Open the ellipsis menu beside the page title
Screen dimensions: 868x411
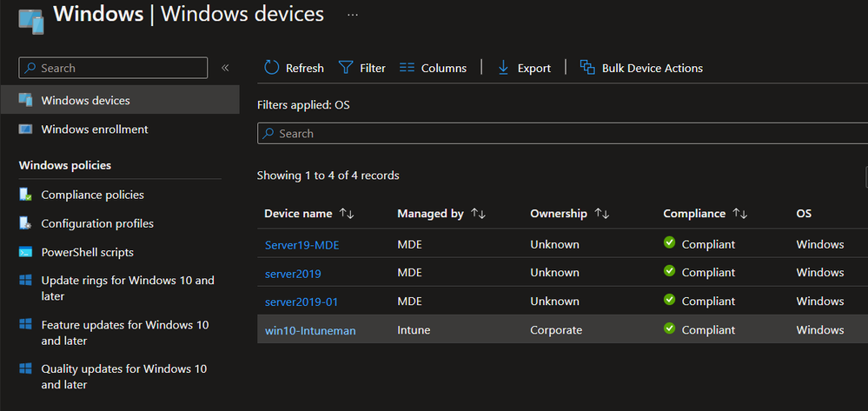click(x=352, y=16)
